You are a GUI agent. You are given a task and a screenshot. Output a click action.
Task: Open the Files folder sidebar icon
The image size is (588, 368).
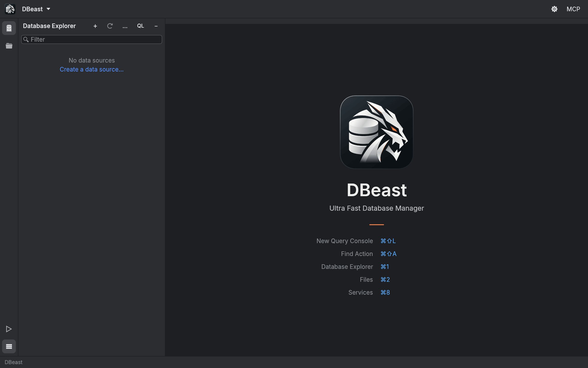click(9, 46)
